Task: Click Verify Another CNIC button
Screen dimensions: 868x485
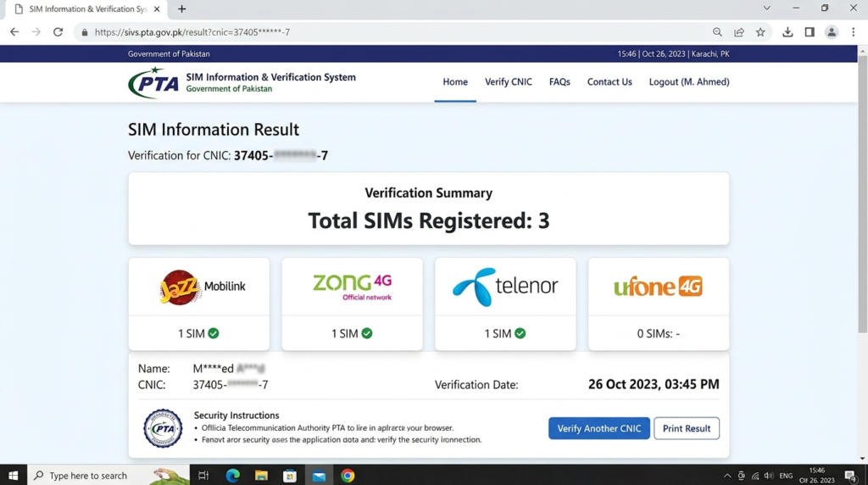Action: (x=599, y=428)
